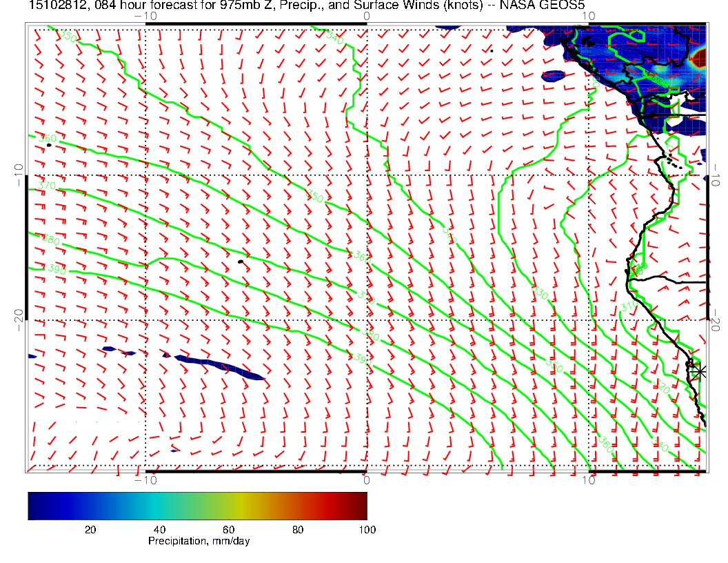Click the 40 tick label under the colorbar

[x=159, y=529]
